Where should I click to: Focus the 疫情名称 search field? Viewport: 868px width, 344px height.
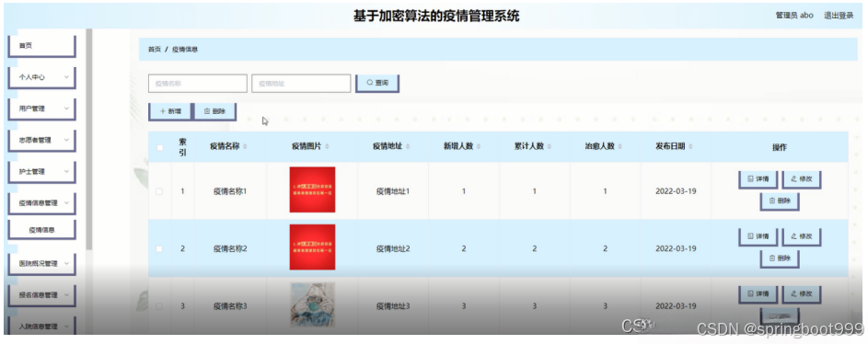click(198, 84)
